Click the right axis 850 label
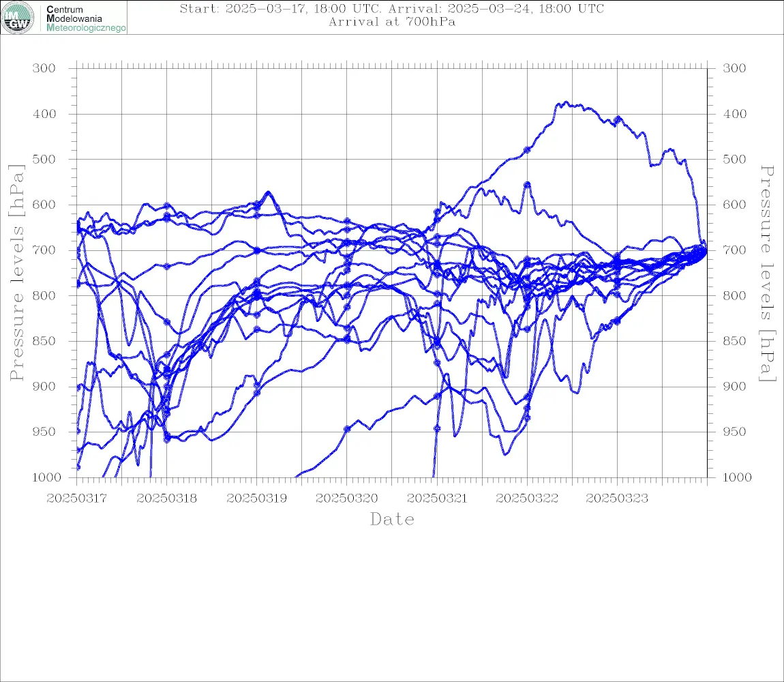This screenshot has height=682, width=784. pyautogui.click(x=734, y=341)
